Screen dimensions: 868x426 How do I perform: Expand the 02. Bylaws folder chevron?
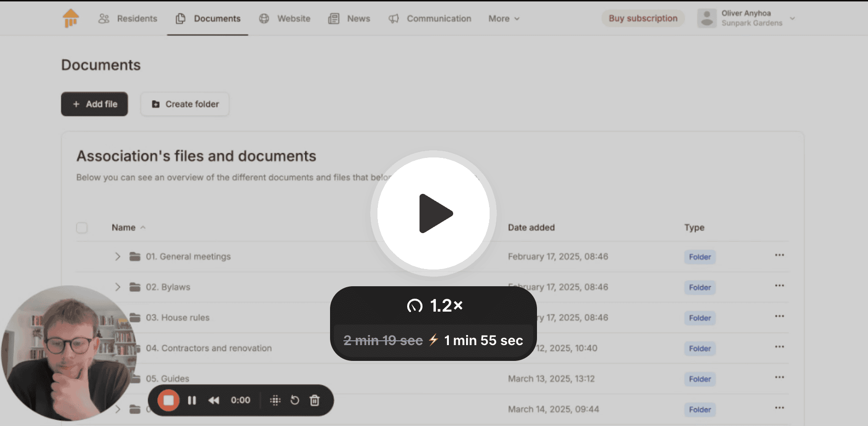click(117, 287)
